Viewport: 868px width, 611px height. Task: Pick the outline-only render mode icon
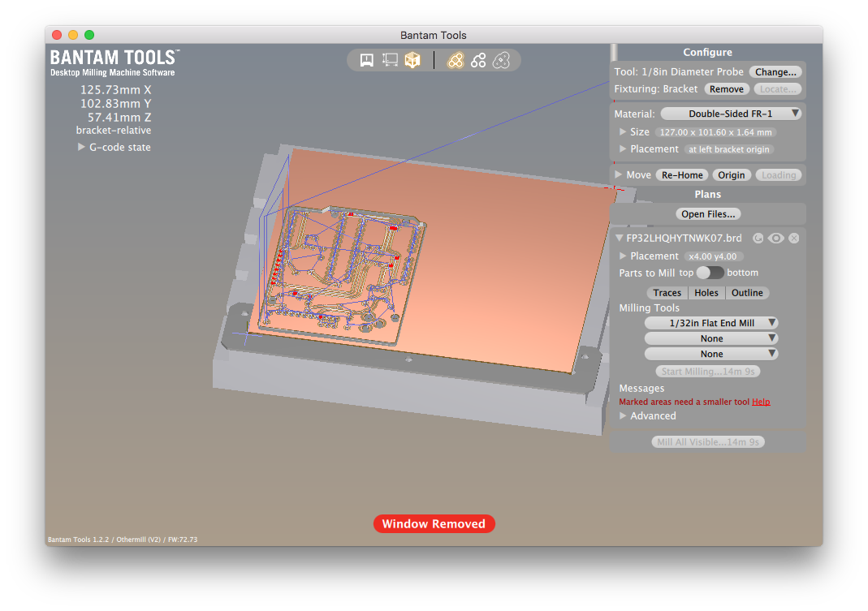502,60
